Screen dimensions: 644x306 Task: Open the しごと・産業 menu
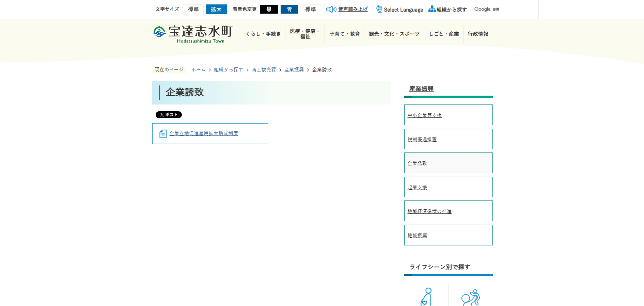(444, 34)
